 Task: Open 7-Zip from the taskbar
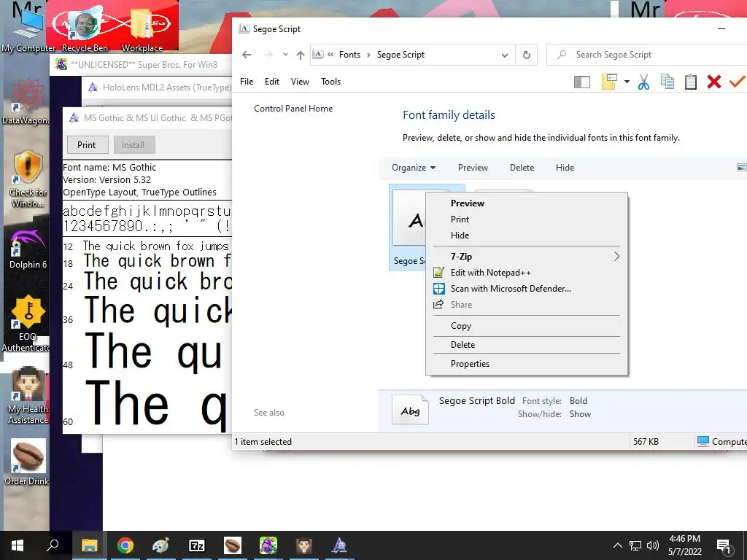coord(197,545)
